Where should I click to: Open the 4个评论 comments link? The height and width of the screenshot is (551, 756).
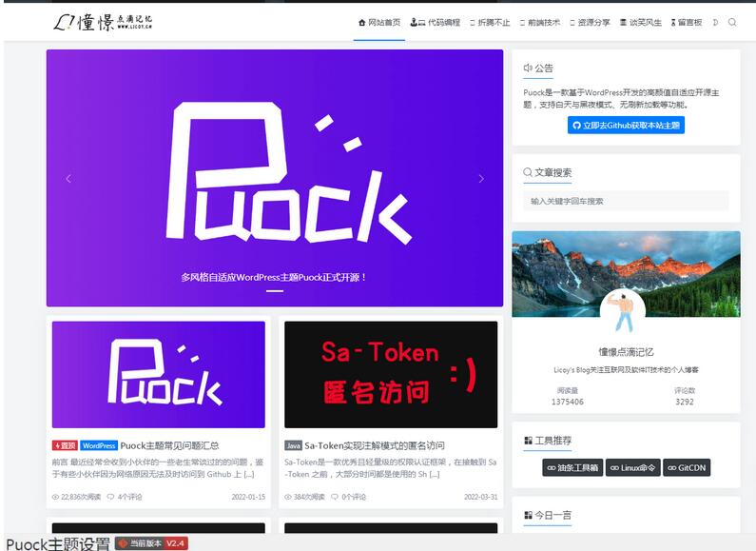click(x=125, y=497)
